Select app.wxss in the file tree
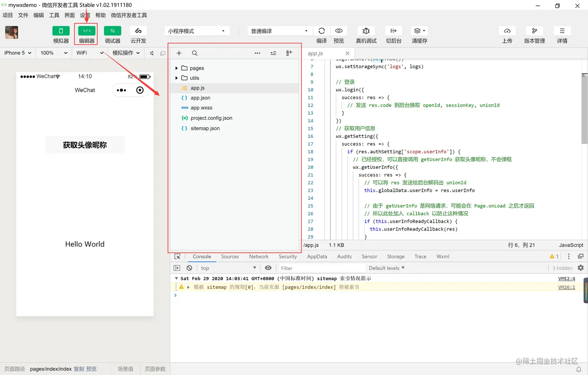588x375 pixels. pos(234,108)
